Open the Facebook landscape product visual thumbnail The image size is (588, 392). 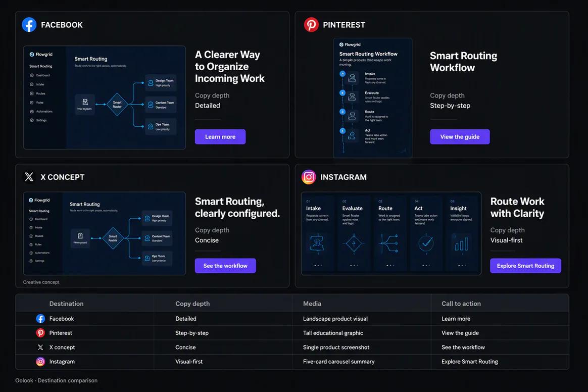pos(104,97)
